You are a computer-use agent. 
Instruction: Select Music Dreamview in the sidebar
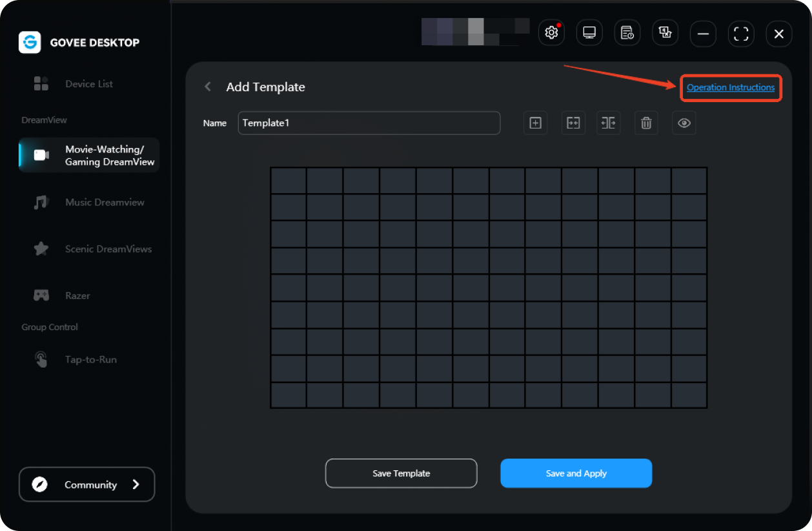tap(105, 202)
